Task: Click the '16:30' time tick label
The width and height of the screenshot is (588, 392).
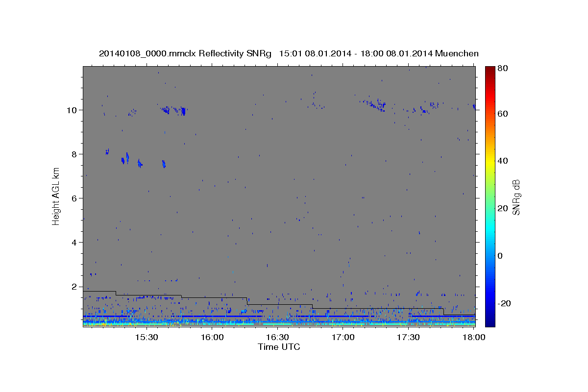Action: pos(277,337)
